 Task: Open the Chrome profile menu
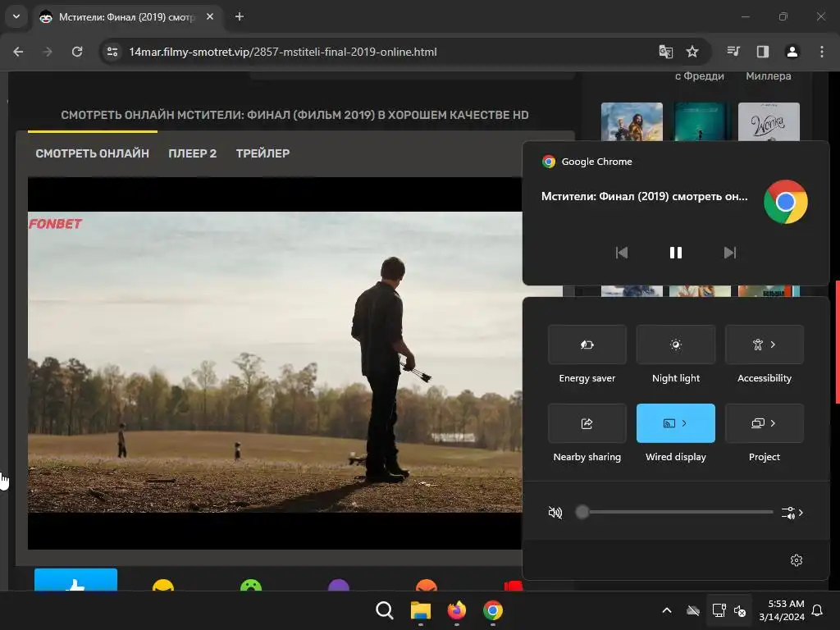point(792,52)
